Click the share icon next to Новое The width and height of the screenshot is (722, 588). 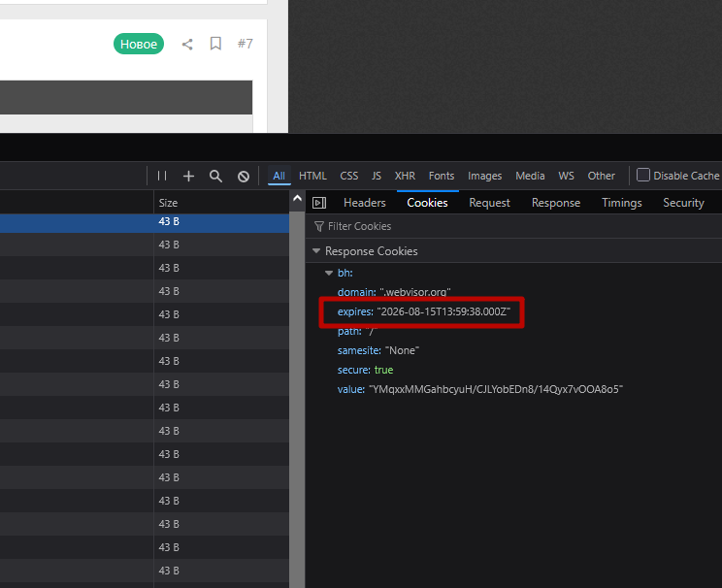tap(187, 45)
